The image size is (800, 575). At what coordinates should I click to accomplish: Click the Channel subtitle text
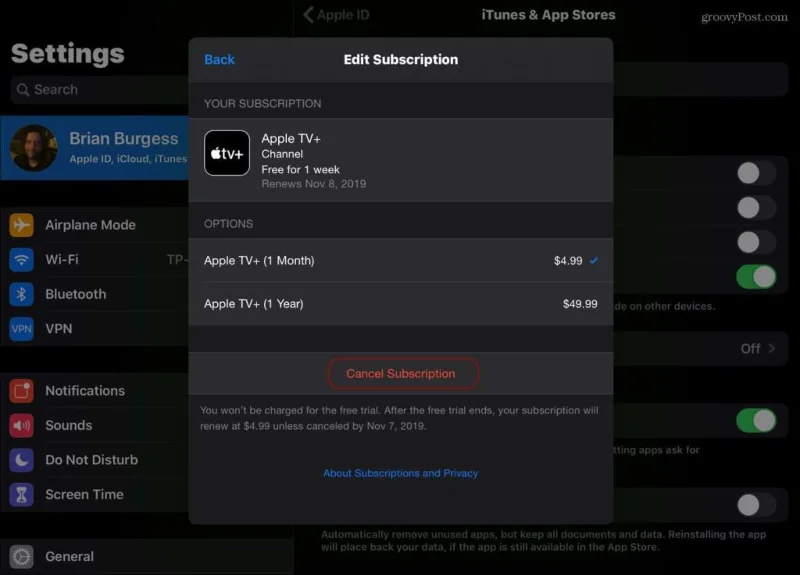click(x=282, y=154)
